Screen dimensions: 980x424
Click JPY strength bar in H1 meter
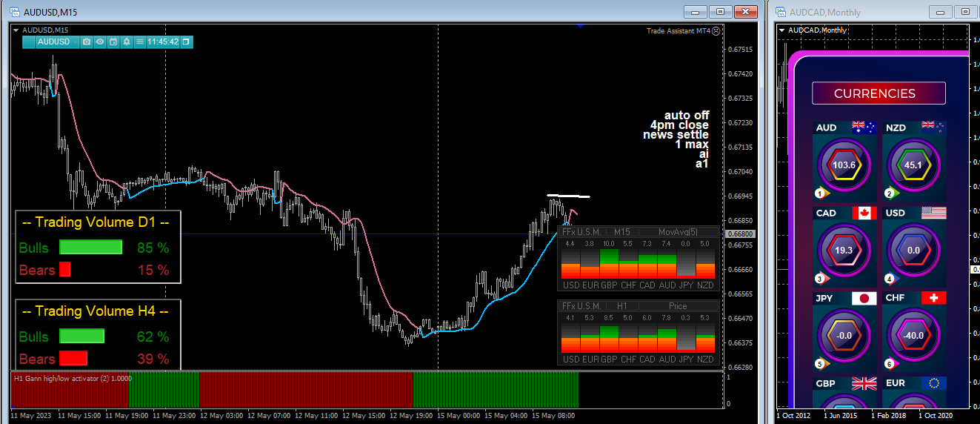point(687,337)
